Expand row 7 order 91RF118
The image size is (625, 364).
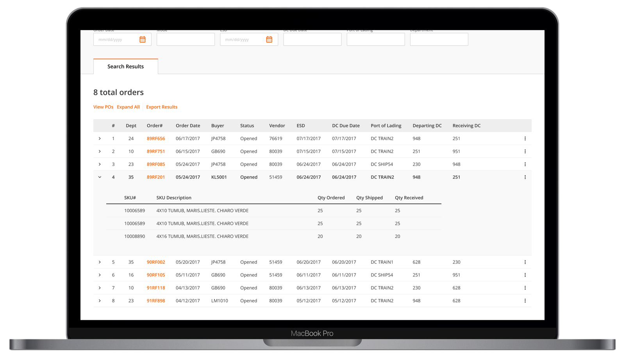pyautogui.click(x=100, y=288)
